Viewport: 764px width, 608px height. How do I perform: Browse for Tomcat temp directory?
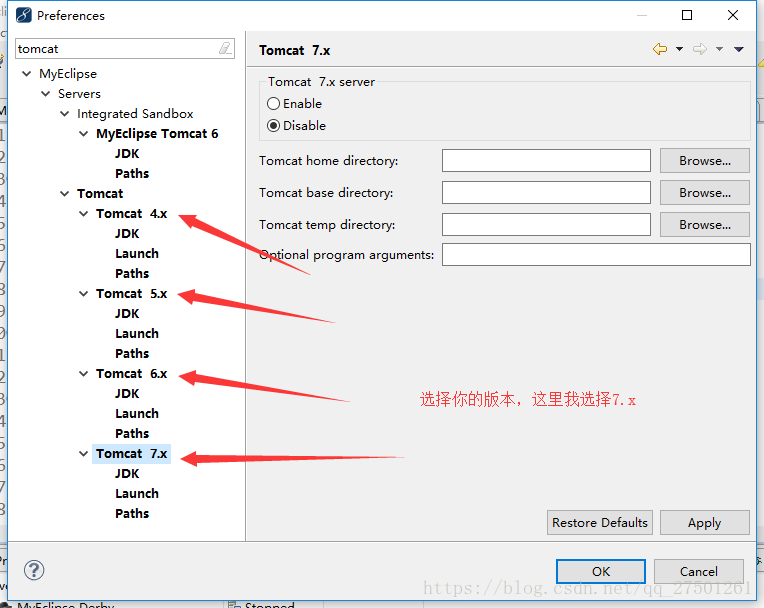pos(705,225)
